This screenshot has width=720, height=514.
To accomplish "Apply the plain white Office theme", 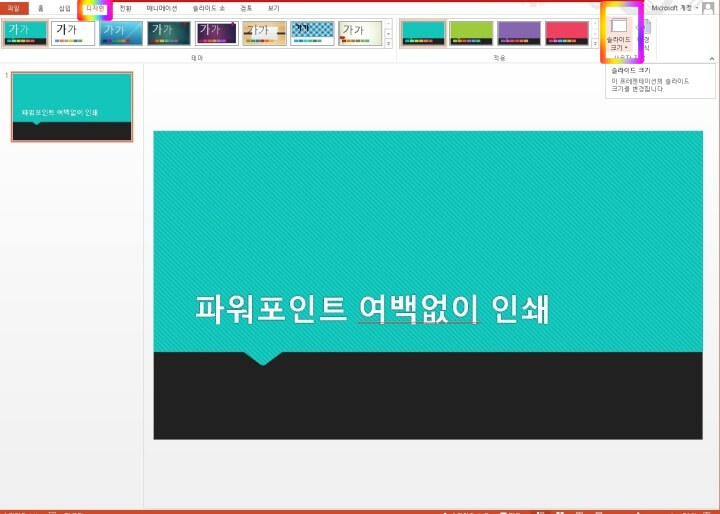I will (73, 34).
